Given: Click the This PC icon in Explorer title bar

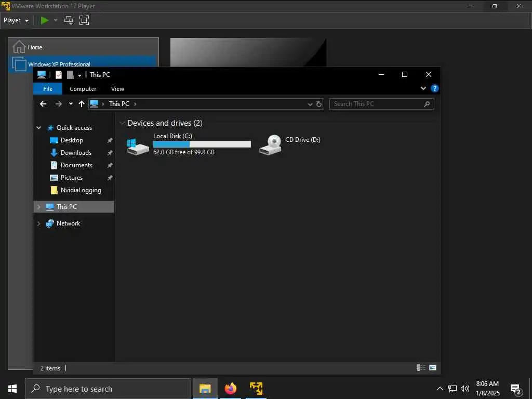Looking at the screenshot, I should point(42,75).
